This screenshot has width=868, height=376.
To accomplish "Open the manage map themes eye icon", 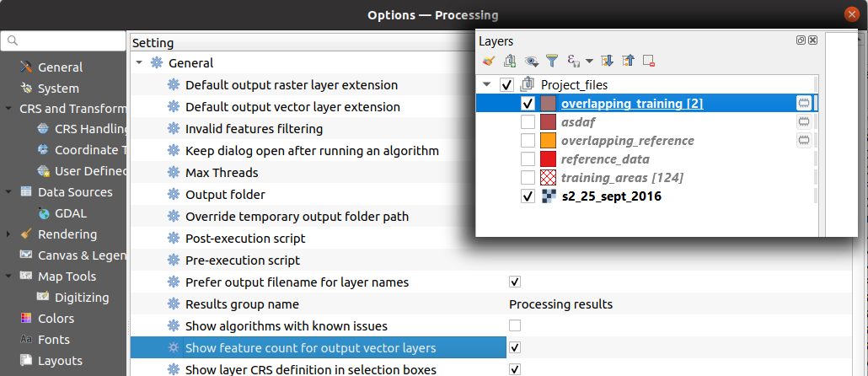I will (x=532, y=61).
